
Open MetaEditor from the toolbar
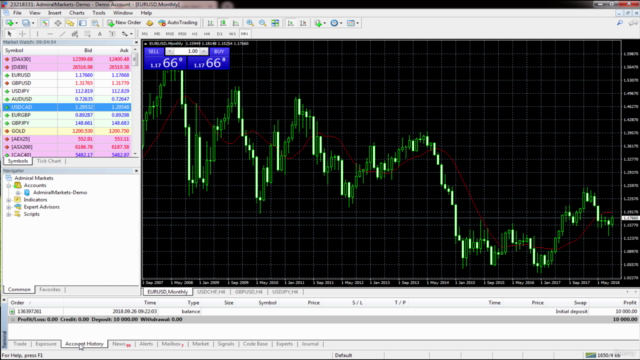[149, 23]
